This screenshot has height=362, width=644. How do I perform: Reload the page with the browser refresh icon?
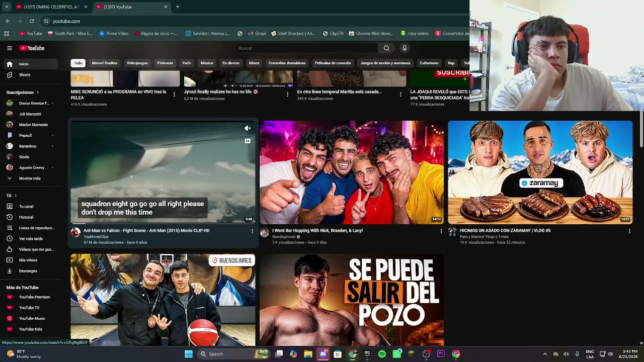point(32,21)
